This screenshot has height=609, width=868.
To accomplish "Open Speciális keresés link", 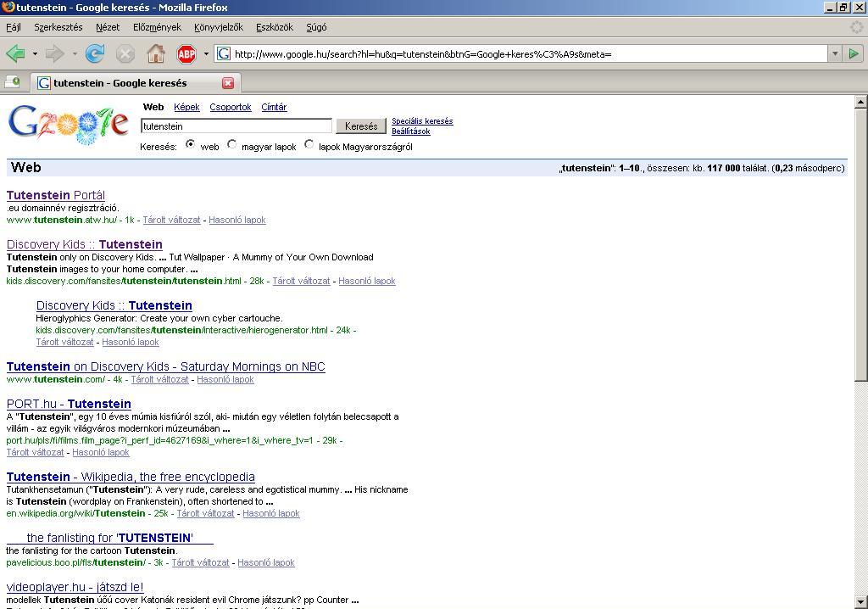I will [x=422, y=120].
